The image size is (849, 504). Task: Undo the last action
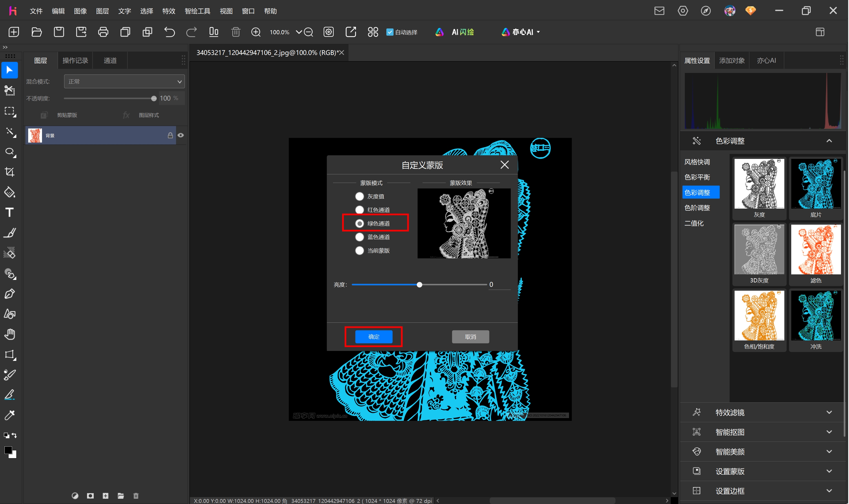(169, 32)
